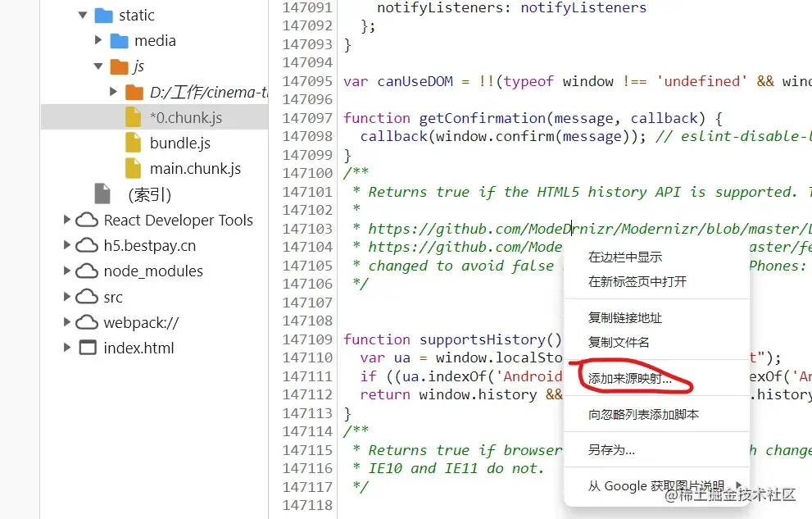Click the 'undefined' string literal

click(x=701, y=81)
